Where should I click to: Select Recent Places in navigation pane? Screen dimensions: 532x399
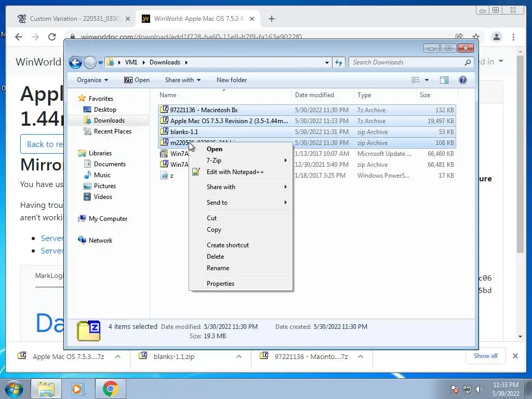tap(113, 131)
